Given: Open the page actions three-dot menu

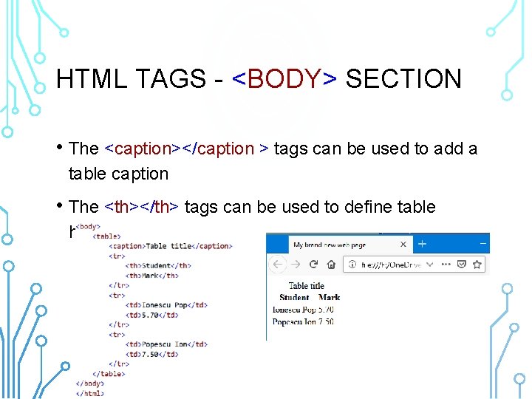Looking at the screenshot, I should coord(446,265).
